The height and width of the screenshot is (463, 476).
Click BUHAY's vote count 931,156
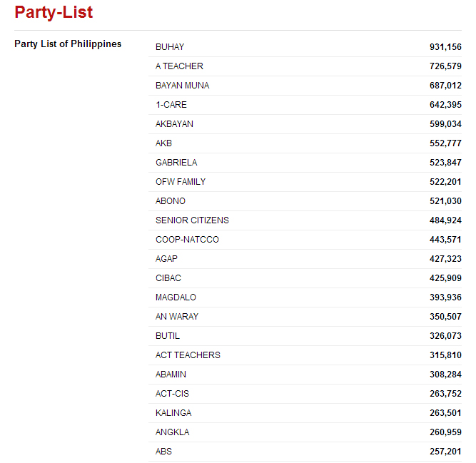click(x=445, y=47)
